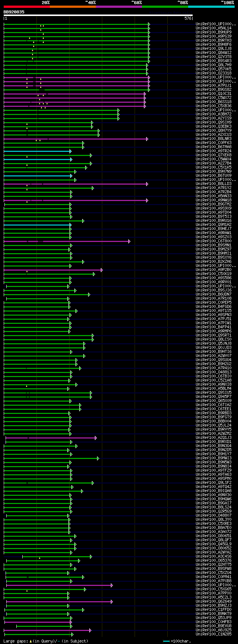238x644 pixels.
Task: Select the UniRef100_Q6Z649 label
Action: [x=213, y=602]
